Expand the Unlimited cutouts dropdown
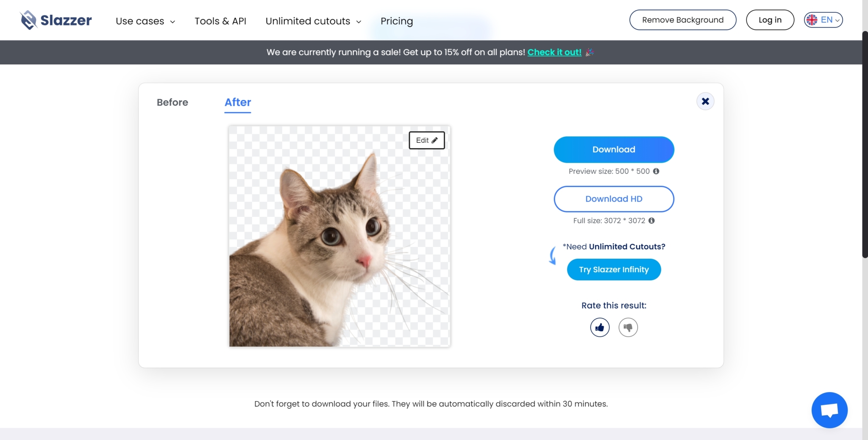Screen dimensions: 868x440 [x=313, y=21]
